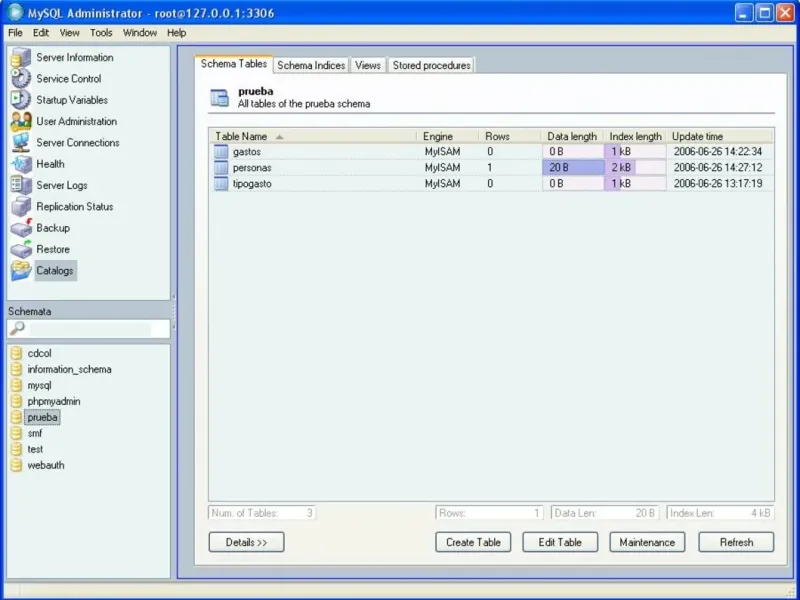Switch to the Schema Tables tab
Screen dimensions: 800x600
(234, 64)
